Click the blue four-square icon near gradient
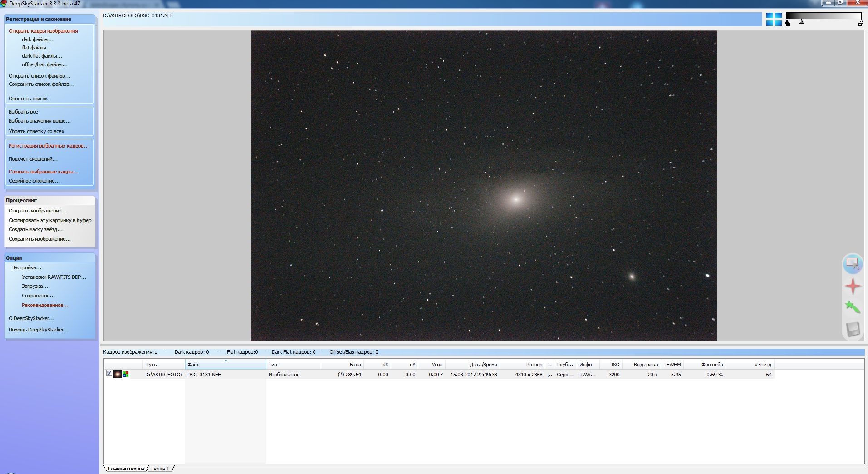 click(774, 19)
